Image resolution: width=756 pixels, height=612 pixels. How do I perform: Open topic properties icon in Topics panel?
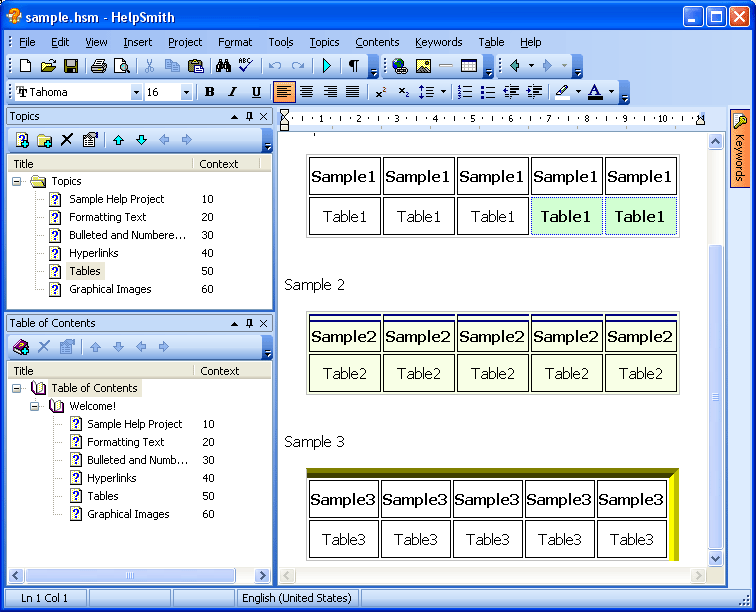[x=90, y=140]
